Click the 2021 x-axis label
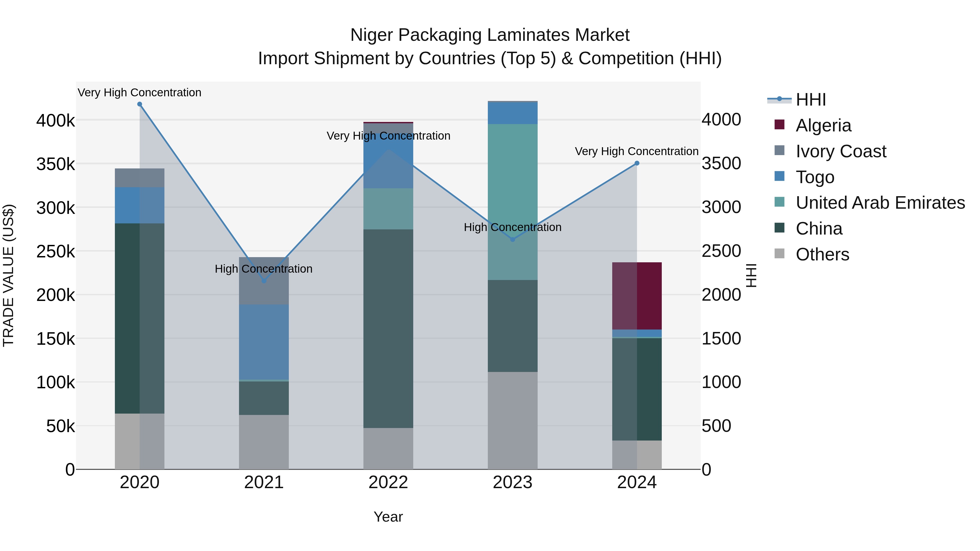The width and height of the screenshot is (980, 551). [x=264, y=482]
